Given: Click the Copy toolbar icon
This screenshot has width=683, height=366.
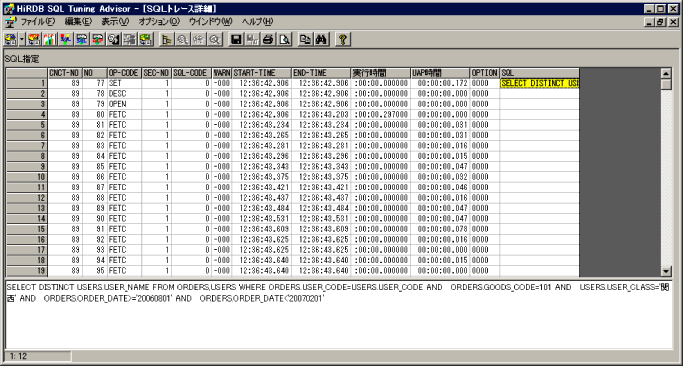Looking at the screenshot, I should 305,40.
